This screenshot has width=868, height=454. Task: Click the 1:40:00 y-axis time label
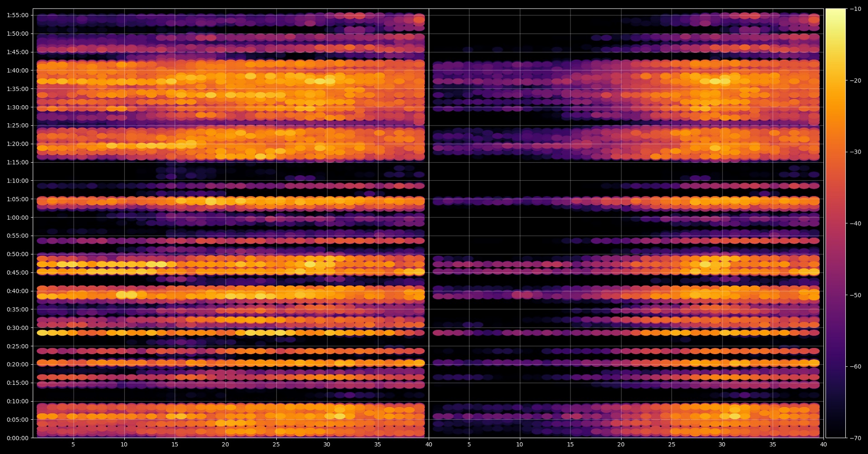click(x=18, y=70)
